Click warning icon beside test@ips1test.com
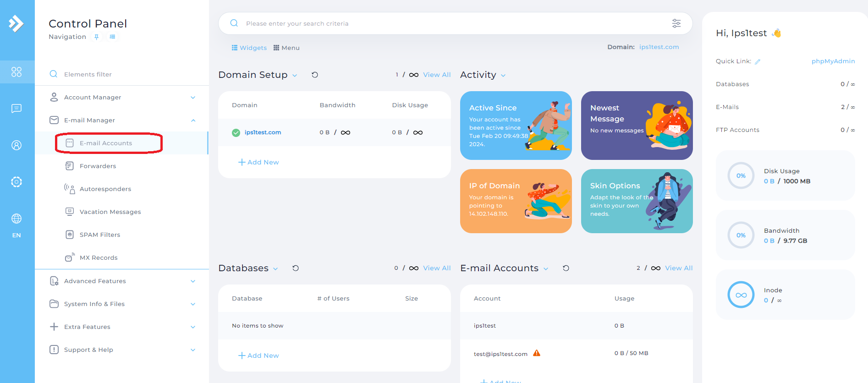 pos(537,353)
